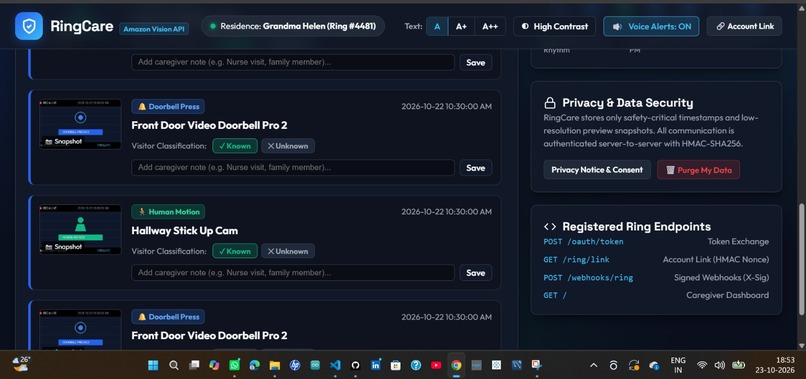Viewport: 806px width, 379px height.
Task: Click the Hallway Stick Up Cam title
Action: tap(185, 230)
